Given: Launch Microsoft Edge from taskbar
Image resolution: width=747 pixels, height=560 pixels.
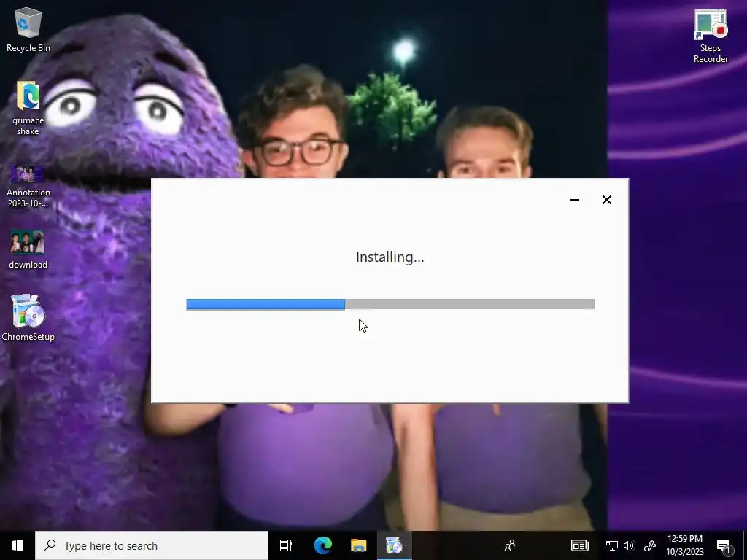Looking at the screenshot, I should [322, 545].
